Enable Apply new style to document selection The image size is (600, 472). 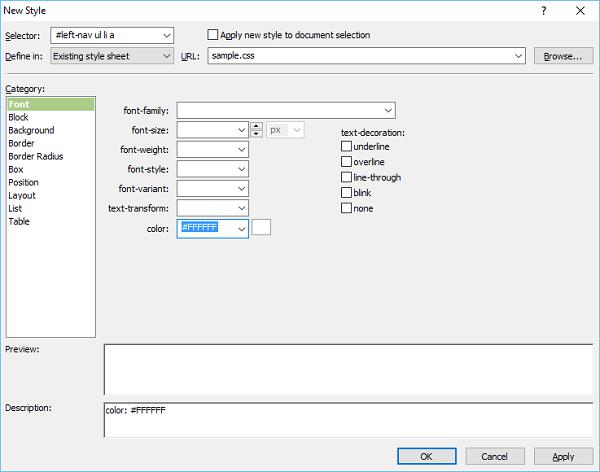coord(213,35)
